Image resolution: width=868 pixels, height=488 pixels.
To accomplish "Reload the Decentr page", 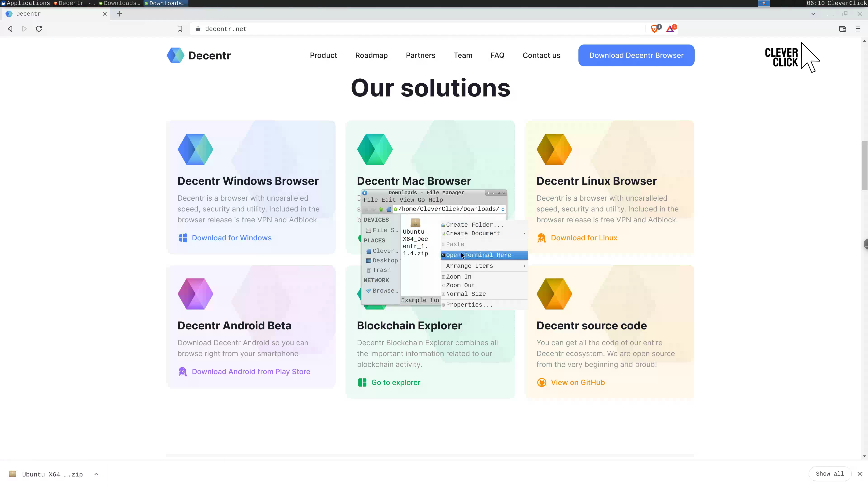I will tap(39, 29).
